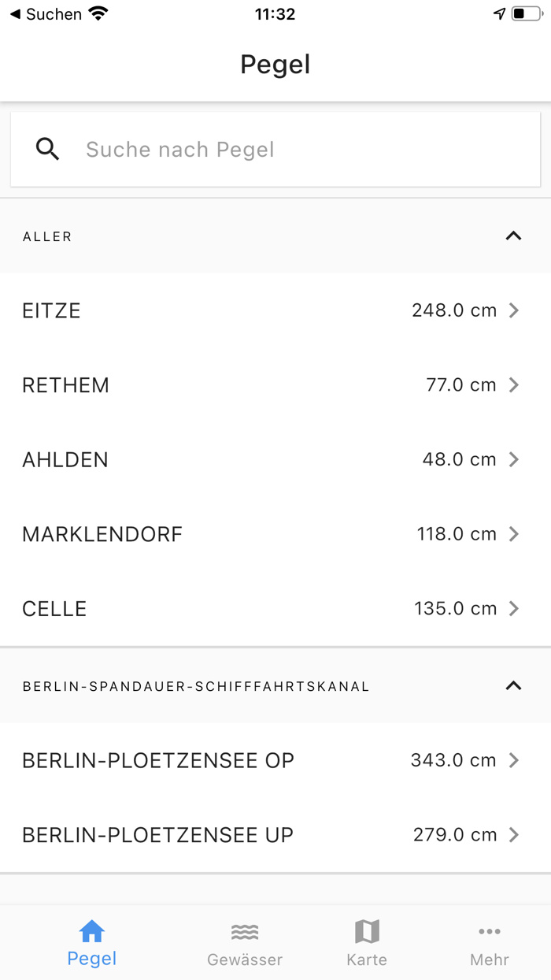This screenshot has height=980, width=551.
Task: Tap the Mehr ellipsis icon
Action: click(x=490, y=930)
